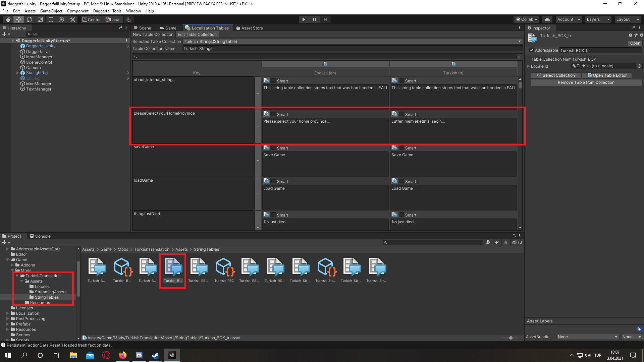Switch to New Table Collection tab
Viewport: 644px width, 362px height.
pyautogui.click(x=153, y=35)
